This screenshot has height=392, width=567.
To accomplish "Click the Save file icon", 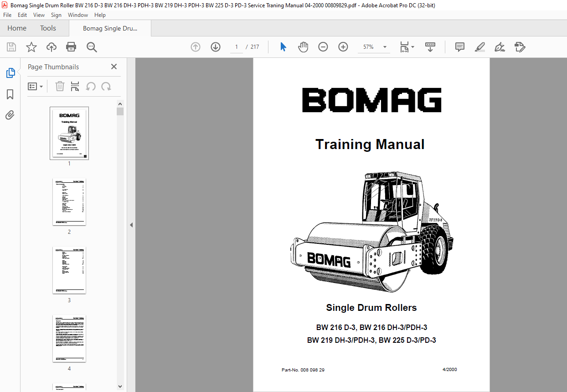I will pos(11,47).
